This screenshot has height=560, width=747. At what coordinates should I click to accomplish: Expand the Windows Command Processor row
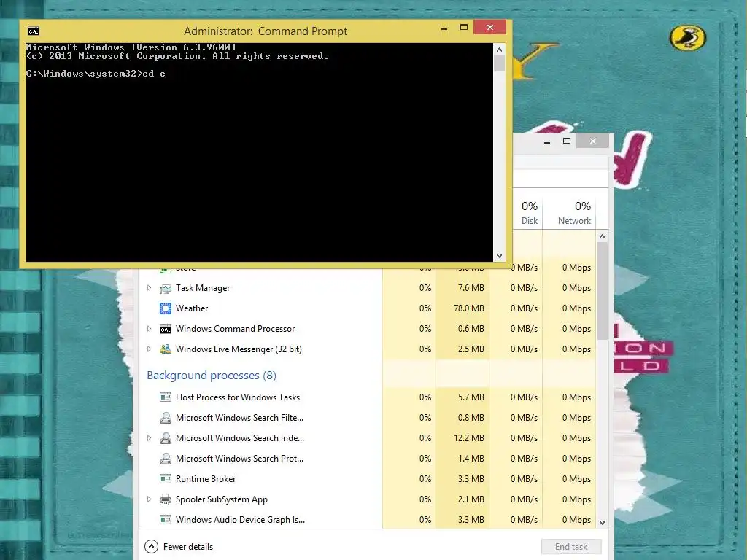tap(149, 329)
